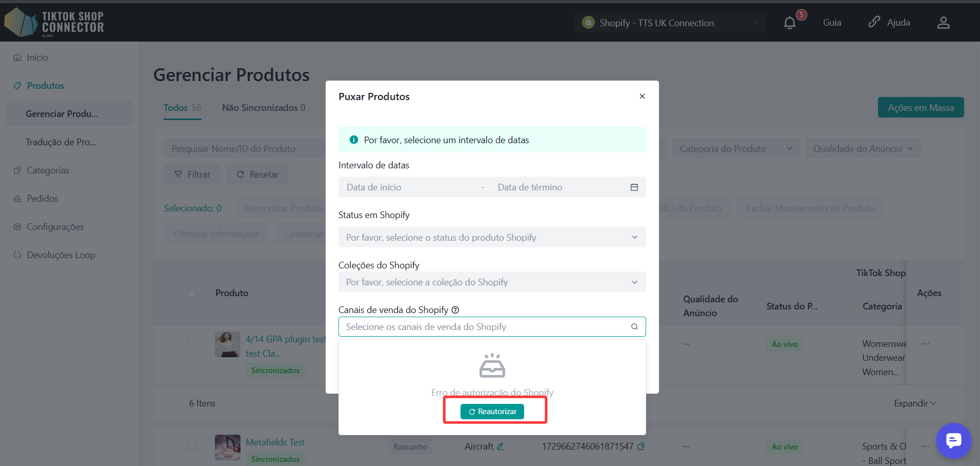The width and height of the screenshot is (980, 466).
Task: Open the Status em Shopify dropdown
Action: (492, 238)
